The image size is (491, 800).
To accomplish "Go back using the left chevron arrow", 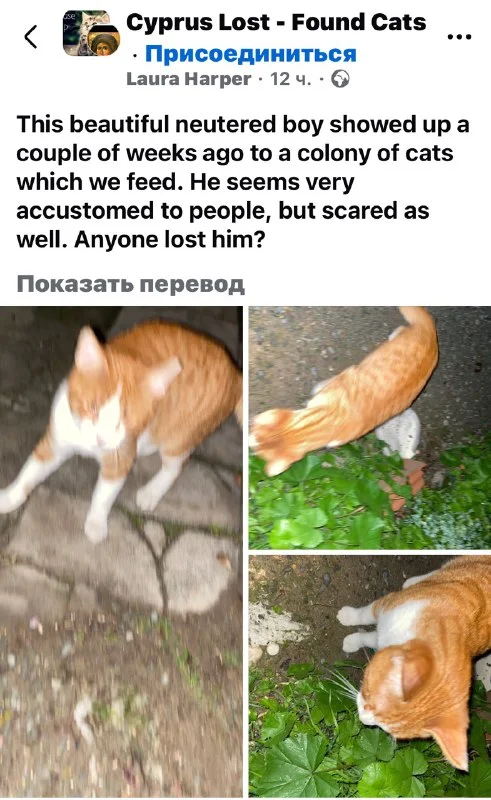I will coord(31,37).
